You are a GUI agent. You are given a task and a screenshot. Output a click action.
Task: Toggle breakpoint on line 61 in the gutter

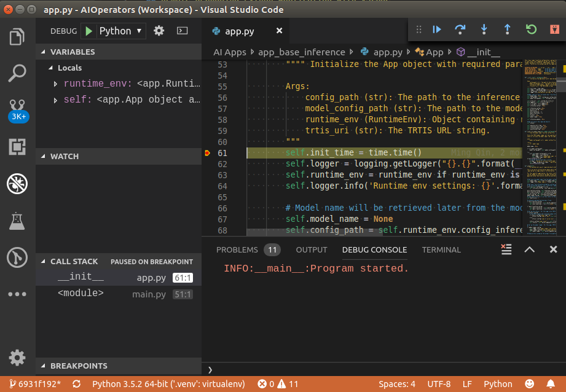point(207,153)
